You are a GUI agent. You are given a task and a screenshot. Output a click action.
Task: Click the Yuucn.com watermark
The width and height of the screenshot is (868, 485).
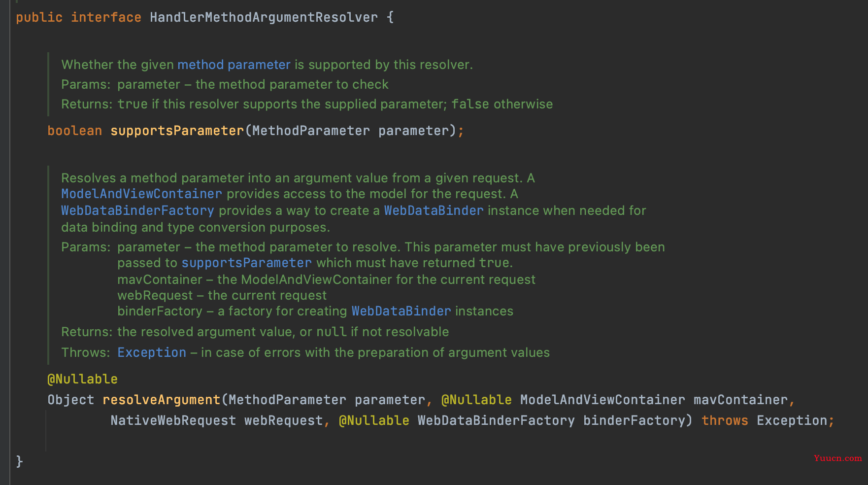(x=837, y=458)
